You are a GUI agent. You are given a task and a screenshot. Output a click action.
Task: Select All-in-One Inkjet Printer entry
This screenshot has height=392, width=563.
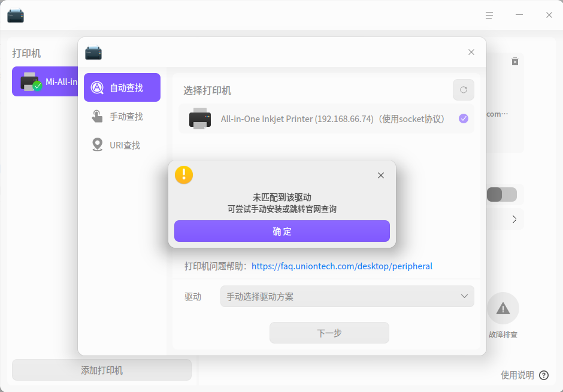tap(326, 118)
